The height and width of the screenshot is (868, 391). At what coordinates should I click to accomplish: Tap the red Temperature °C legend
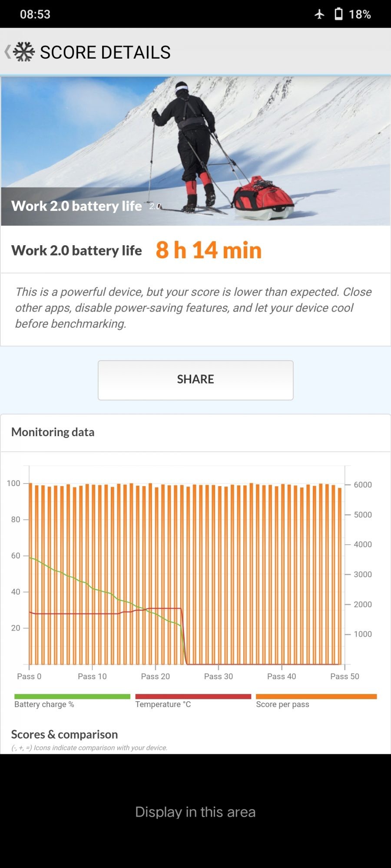coord(193,700)
